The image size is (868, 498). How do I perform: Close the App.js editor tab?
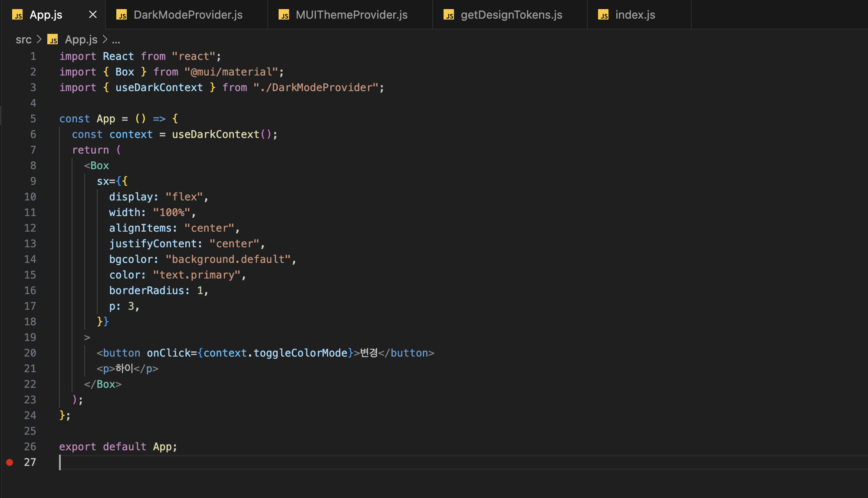(x=92, y=15)
